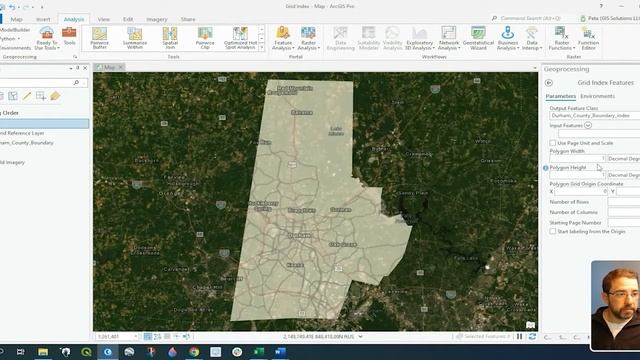Image resolution: width=640 pixels, height=360 pixels.
Task: Open ArcGIS Pro help question mark
Action: (x=601, y=6)
